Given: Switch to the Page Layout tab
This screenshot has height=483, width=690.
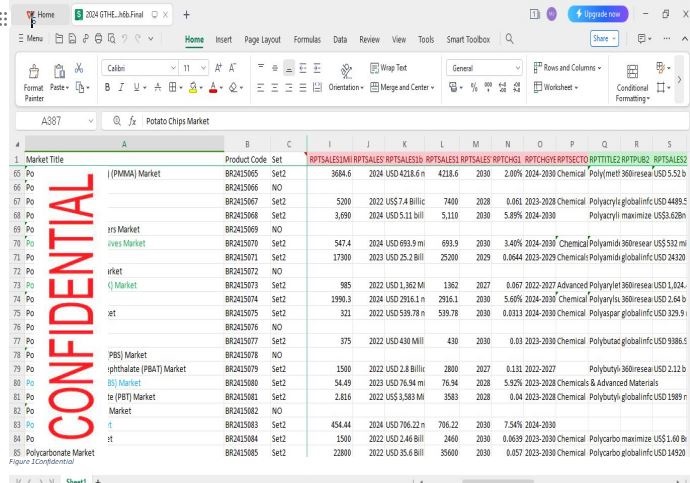Looking at the screenshot, I should point(262,40).
